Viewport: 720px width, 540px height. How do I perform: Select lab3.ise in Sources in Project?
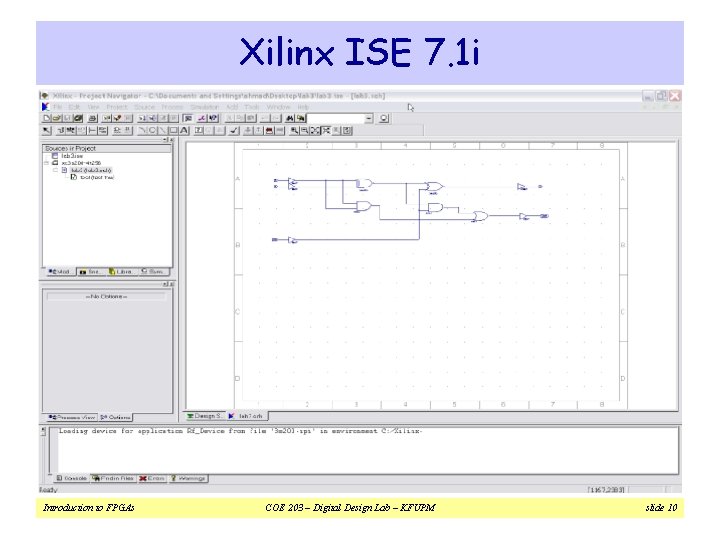tap(72, 156)
